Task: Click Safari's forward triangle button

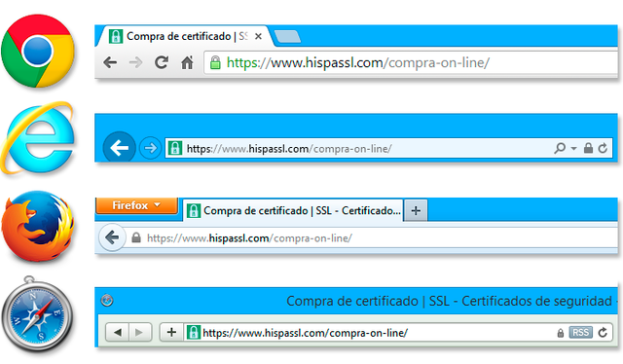Action: (139, 332)
